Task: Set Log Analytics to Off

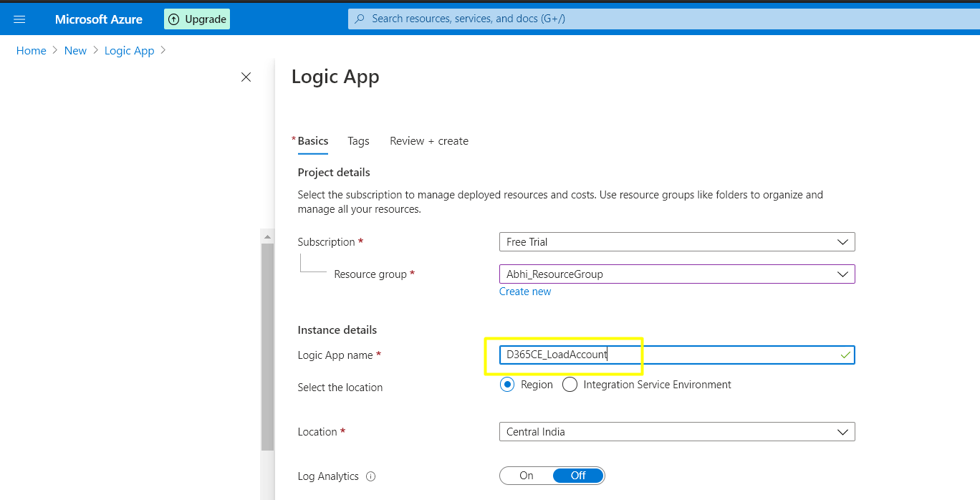Action: tap(578, 476)
